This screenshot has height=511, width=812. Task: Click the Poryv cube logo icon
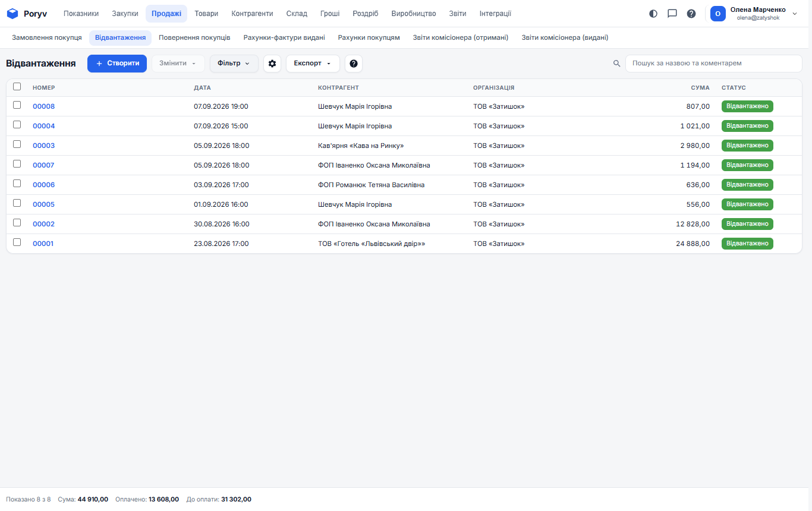coord(12,14)
